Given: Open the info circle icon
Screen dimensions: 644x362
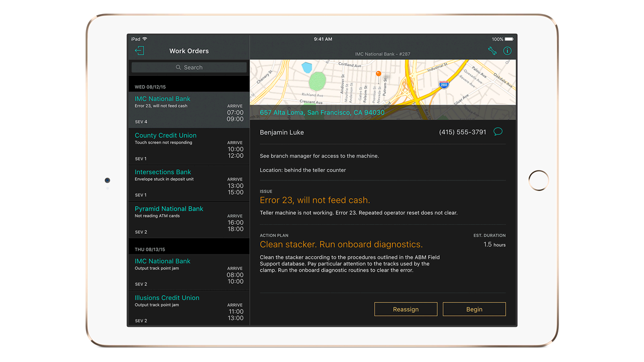Looking at the screenshot, I should click(507, 51).
